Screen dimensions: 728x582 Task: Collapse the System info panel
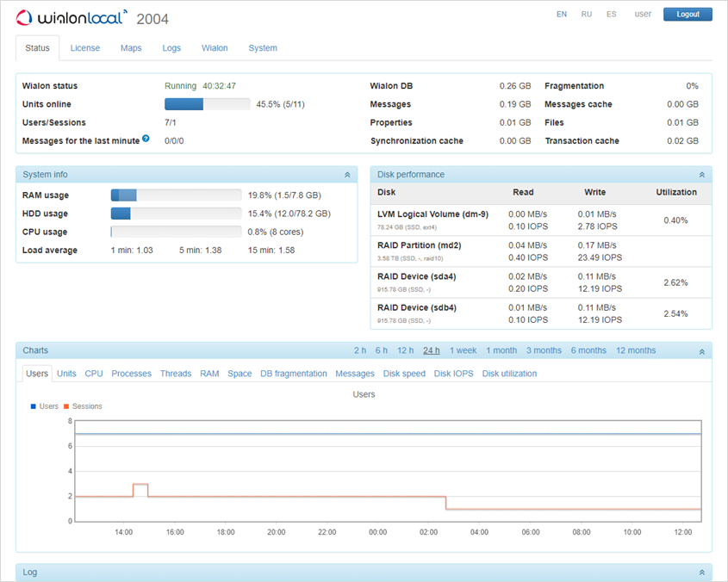pos(347,175)
